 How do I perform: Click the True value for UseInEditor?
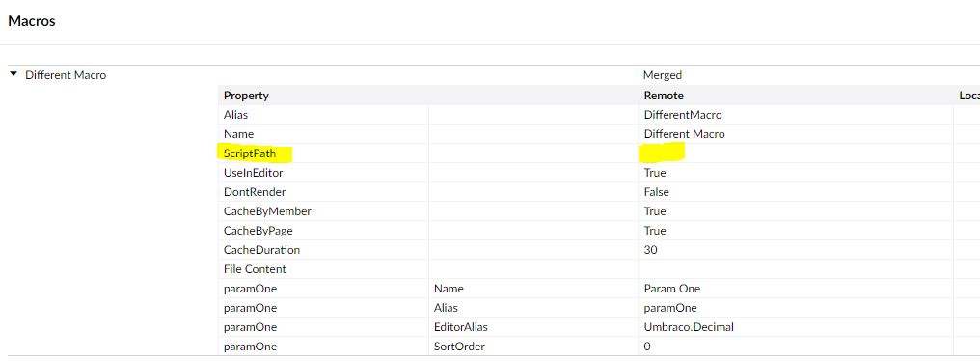655,173
